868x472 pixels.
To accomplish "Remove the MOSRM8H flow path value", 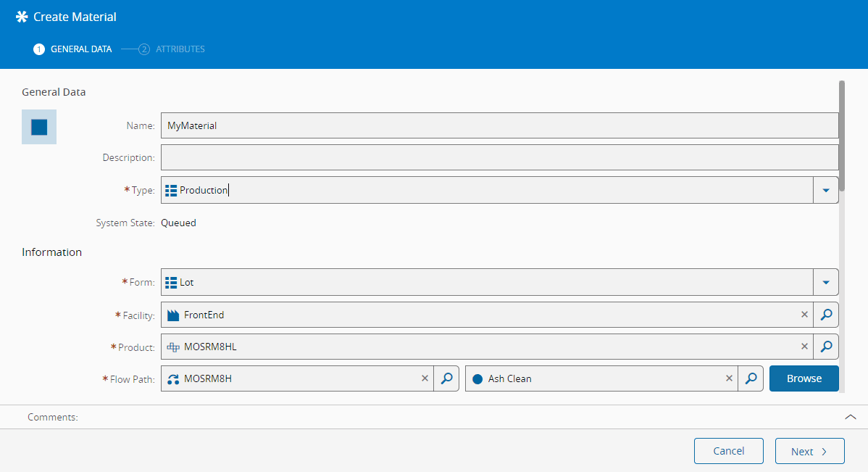I will click(x=425, y=378).
